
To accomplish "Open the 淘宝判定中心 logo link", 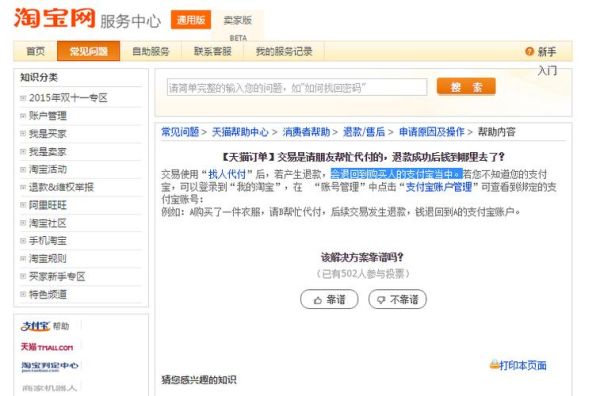I will click(49, 367).
